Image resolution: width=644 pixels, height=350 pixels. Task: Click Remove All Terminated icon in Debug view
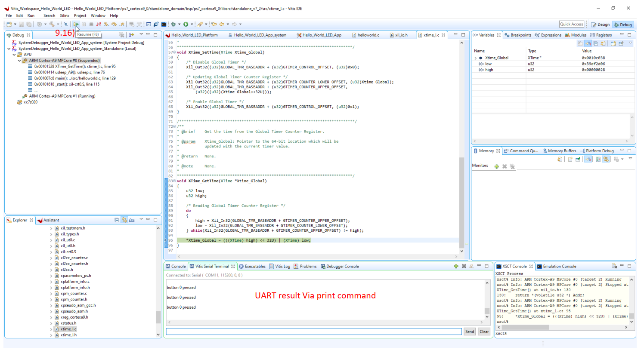pyautogui.click(x=122, y=35)
